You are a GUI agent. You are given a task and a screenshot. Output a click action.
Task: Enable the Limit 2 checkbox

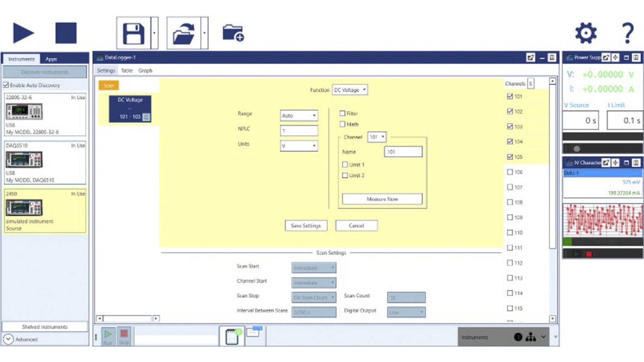point(345,176)
